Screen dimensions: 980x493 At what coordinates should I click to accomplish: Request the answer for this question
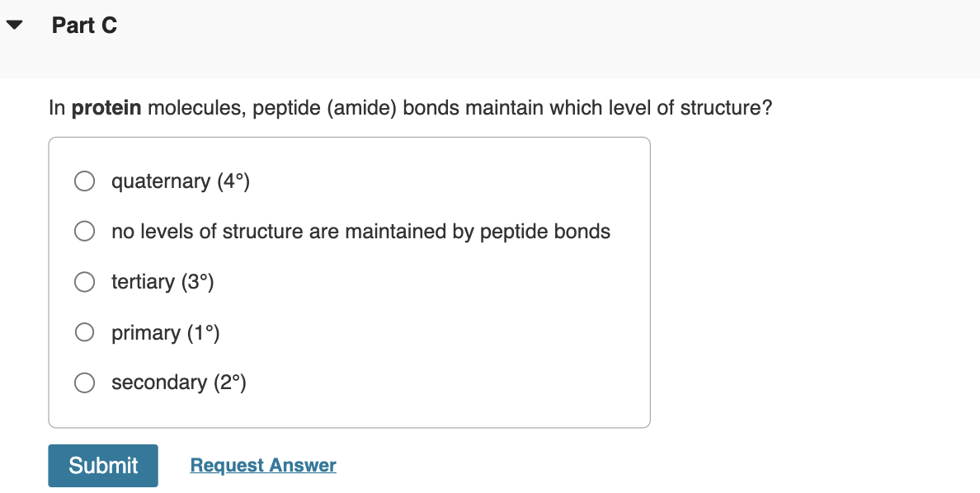pyautogui.click(x=262, y=465)
